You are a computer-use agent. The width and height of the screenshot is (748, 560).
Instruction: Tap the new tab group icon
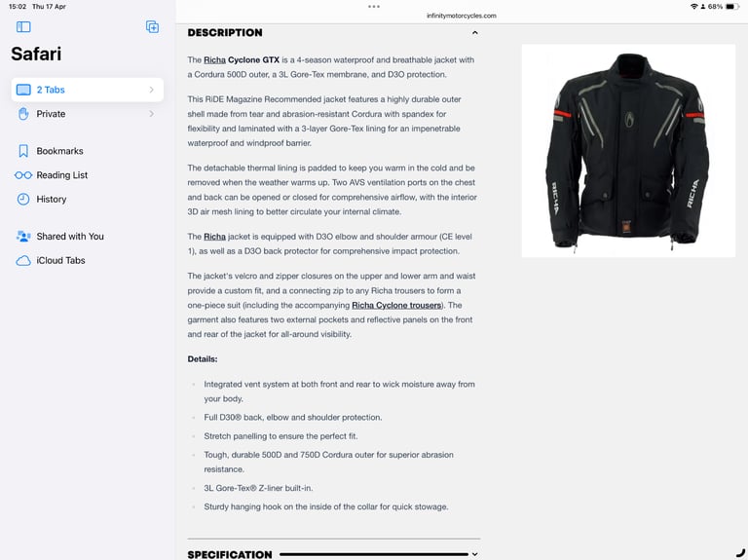[152, 26]
